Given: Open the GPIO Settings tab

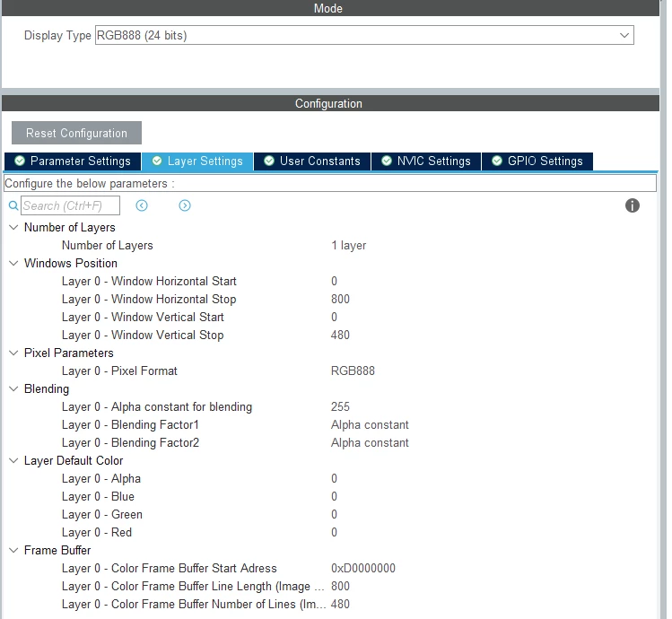Looking at the screenshot, I should (x=537, y=161).
